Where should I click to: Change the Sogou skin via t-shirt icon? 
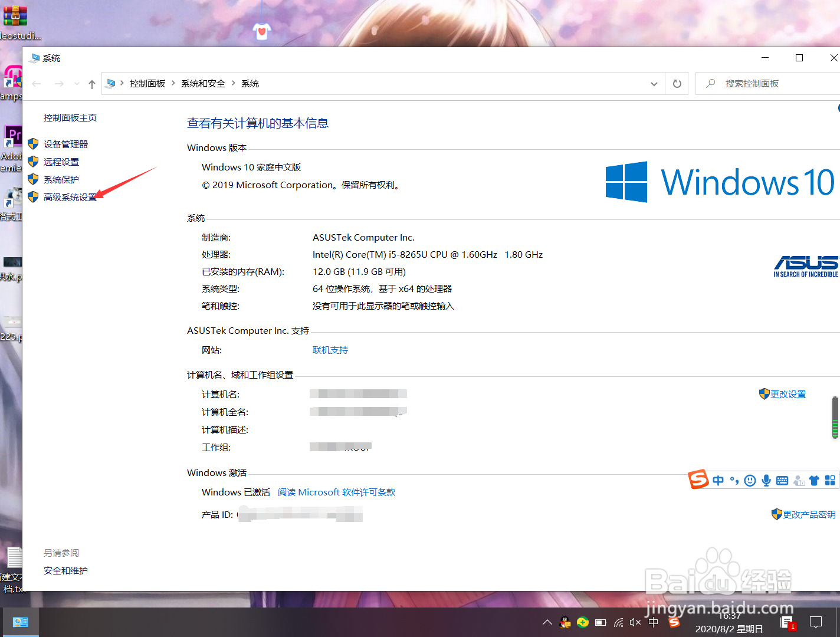click(x=814, y=480)
